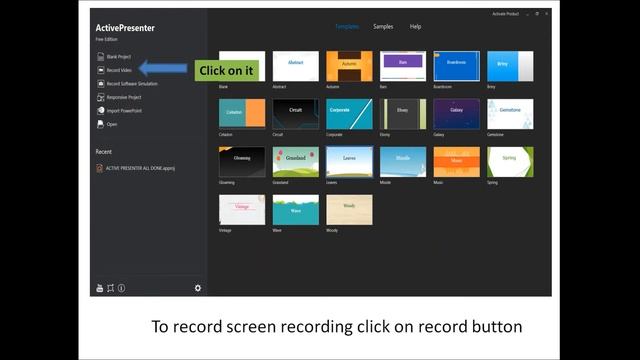The width and height of the screenshot is (640, 360).
Task: Choose the Ebony template thumbnail
Action: coord(402,114)
